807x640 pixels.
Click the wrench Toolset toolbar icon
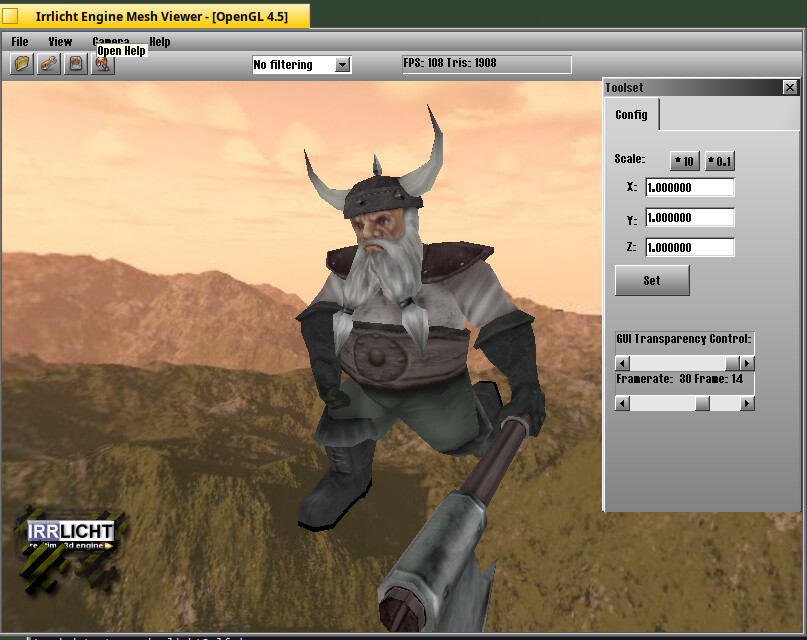(x=48, y=64)
